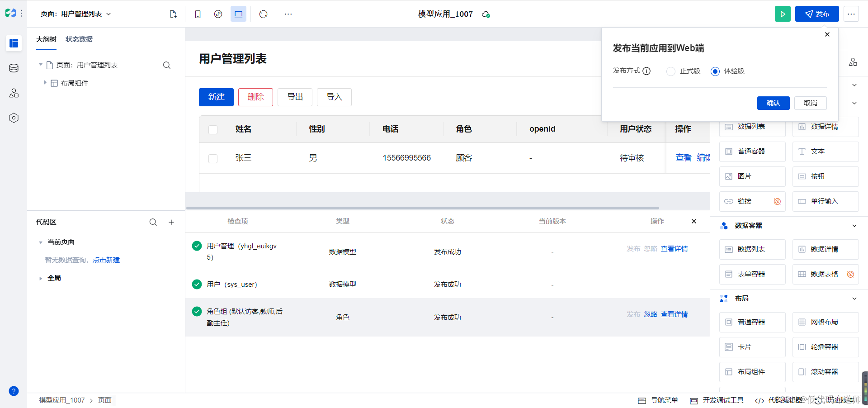This screenshot has height=408, width=868.
Task: Select the 体验版 radio option
Action: click(715, 71)
